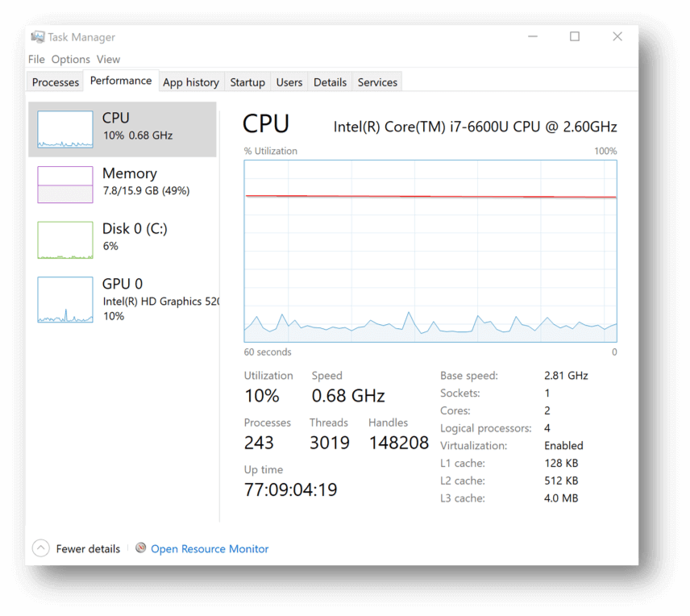Open the Options menu

click(71, 59)
